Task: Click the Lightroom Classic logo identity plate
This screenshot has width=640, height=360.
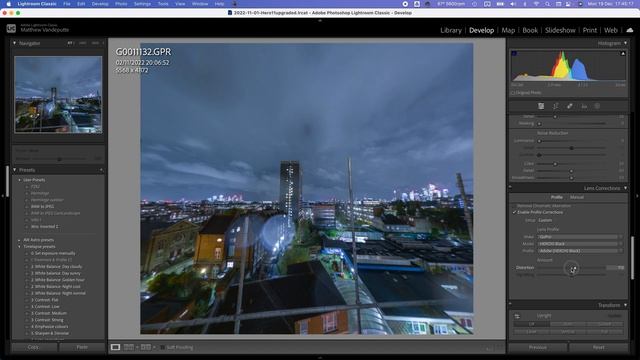Action: point(11,29)
